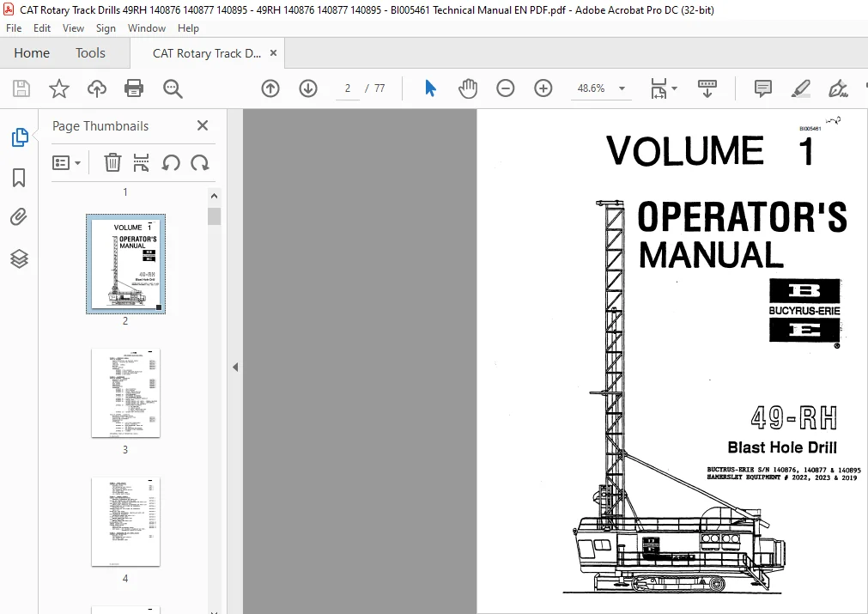The image size is (868, 614).
Task: Zoom in with the plus icon
Action: (543, 88)
